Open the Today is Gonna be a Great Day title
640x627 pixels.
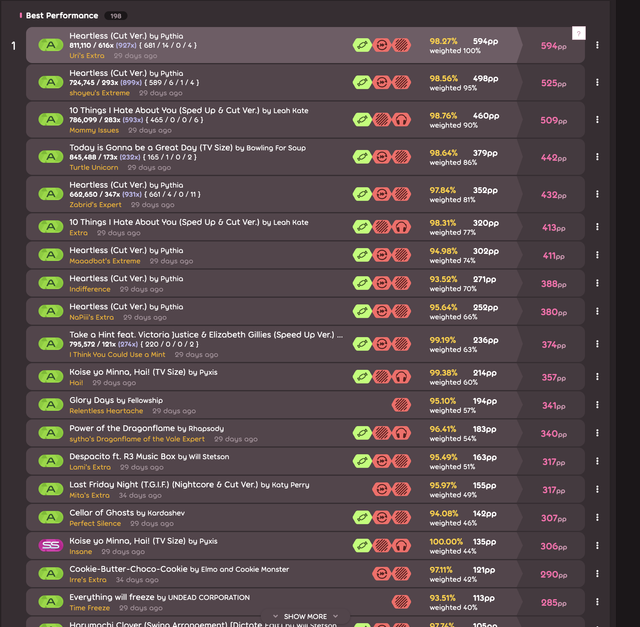click(187, 148)
